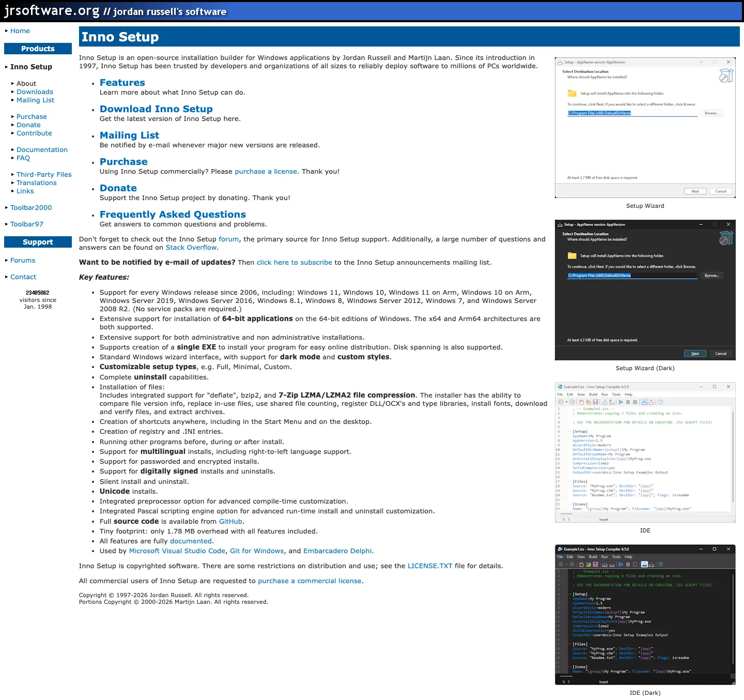
Task: Open the Donate heading link
Action: (x=118, y=188)
